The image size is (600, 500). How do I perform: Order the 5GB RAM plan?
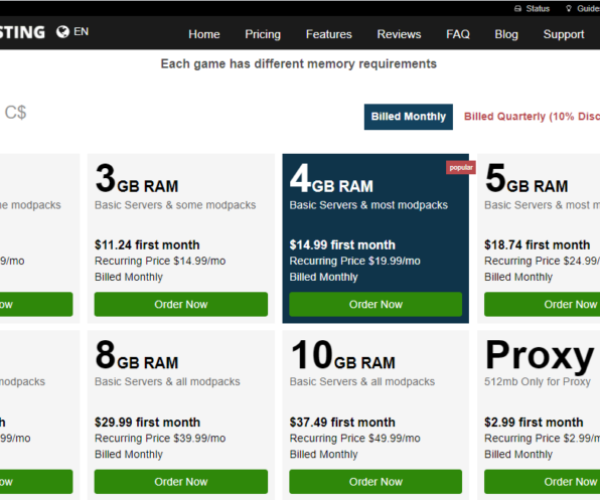click(542, 304)
